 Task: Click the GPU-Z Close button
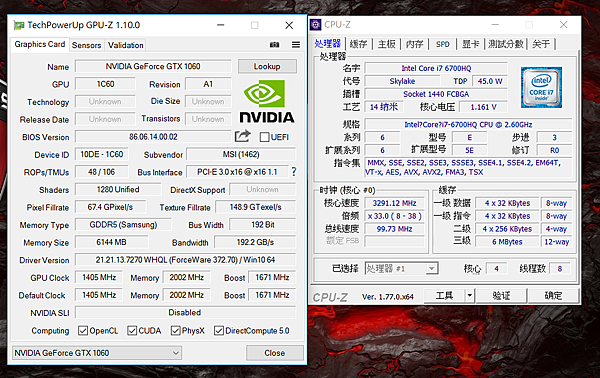[x=275, y=353]
